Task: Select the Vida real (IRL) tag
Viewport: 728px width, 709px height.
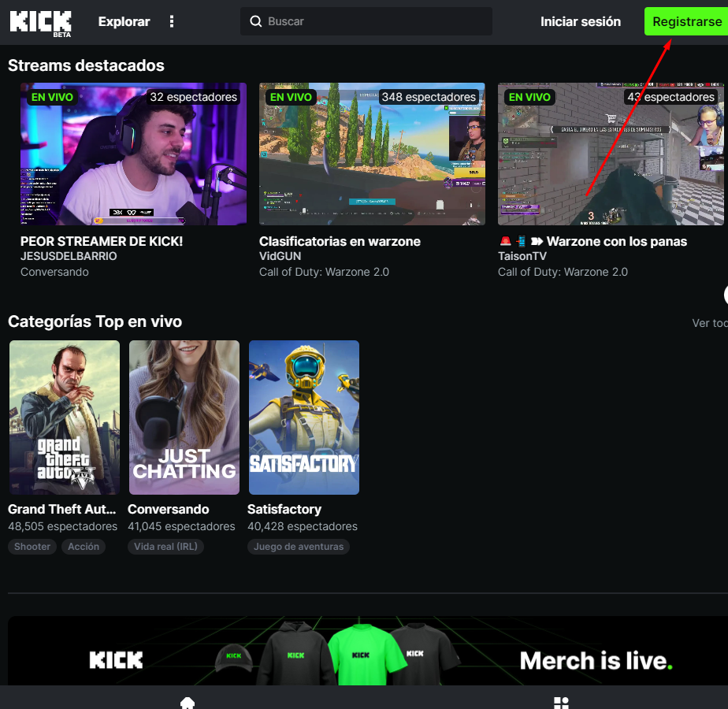Action: coord(165,547)
